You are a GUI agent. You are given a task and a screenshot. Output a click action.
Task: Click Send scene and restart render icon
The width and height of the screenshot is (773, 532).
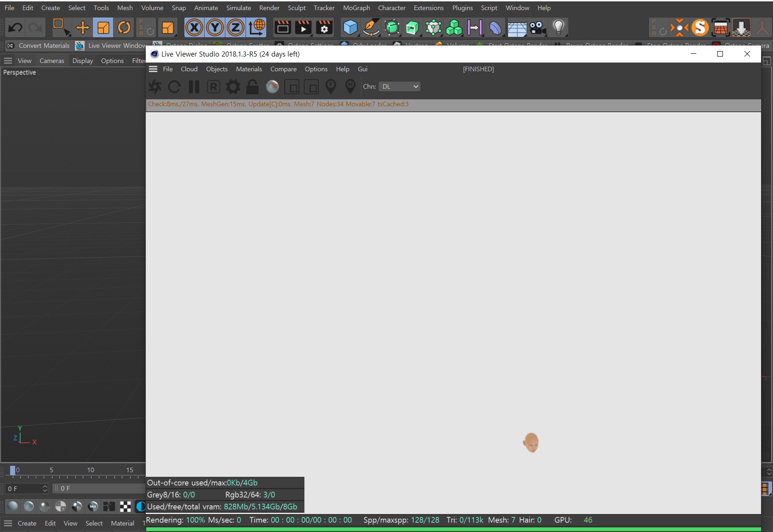tap(155, 86)
